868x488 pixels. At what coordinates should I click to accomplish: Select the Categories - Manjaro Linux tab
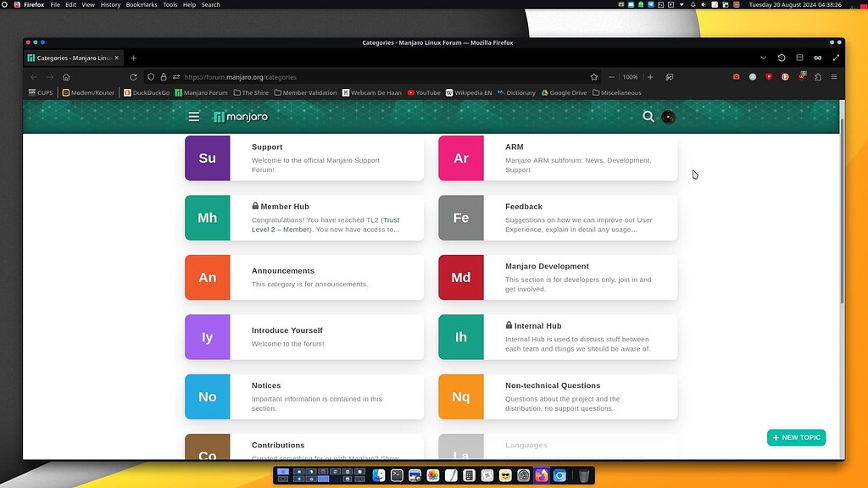click(x=72, y=58)
